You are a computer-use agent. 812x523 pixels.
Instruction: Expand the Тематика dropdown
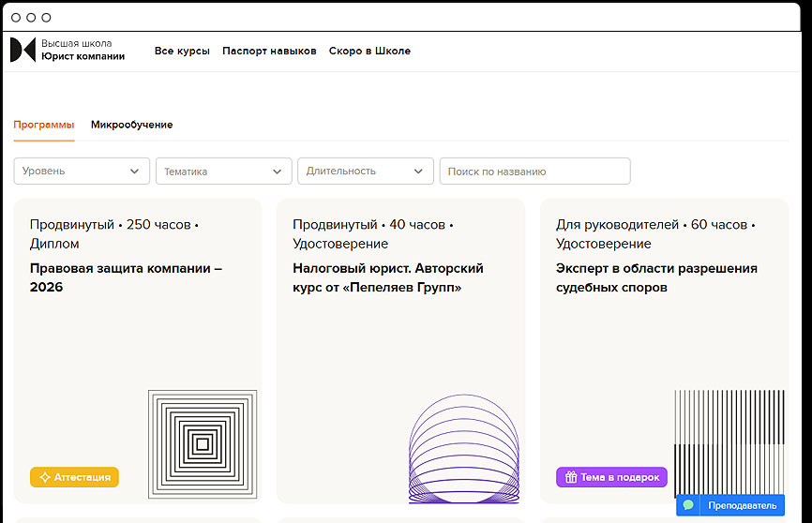click(x=224, y=171)
